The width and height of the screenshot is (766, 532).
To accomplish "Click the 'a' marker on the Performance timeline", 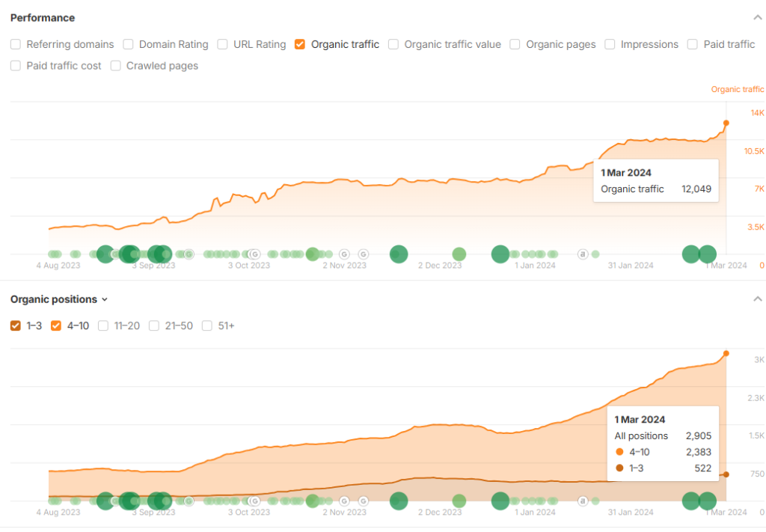I will [x=583, y=254].
